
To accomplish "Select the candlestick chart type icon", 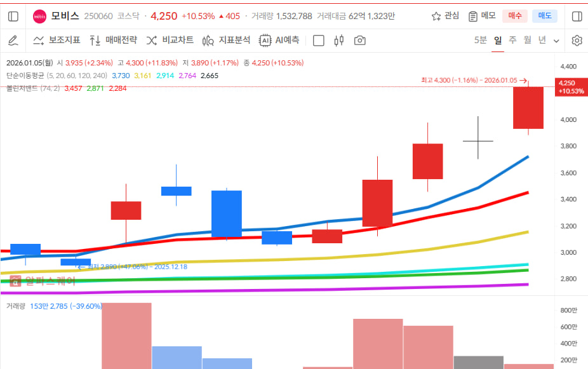I will tap(338, 40).
